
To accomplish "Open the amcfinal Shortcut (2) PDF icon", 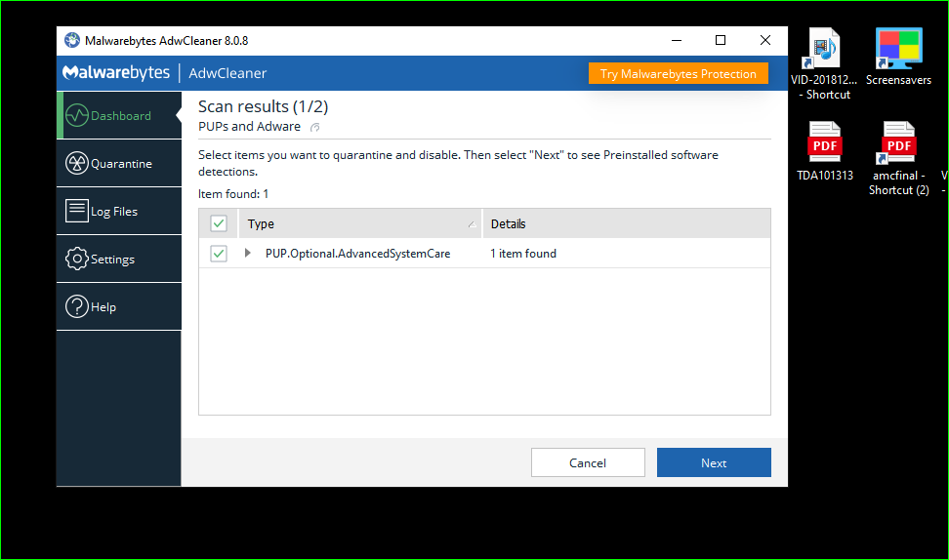I will (899, 158).
